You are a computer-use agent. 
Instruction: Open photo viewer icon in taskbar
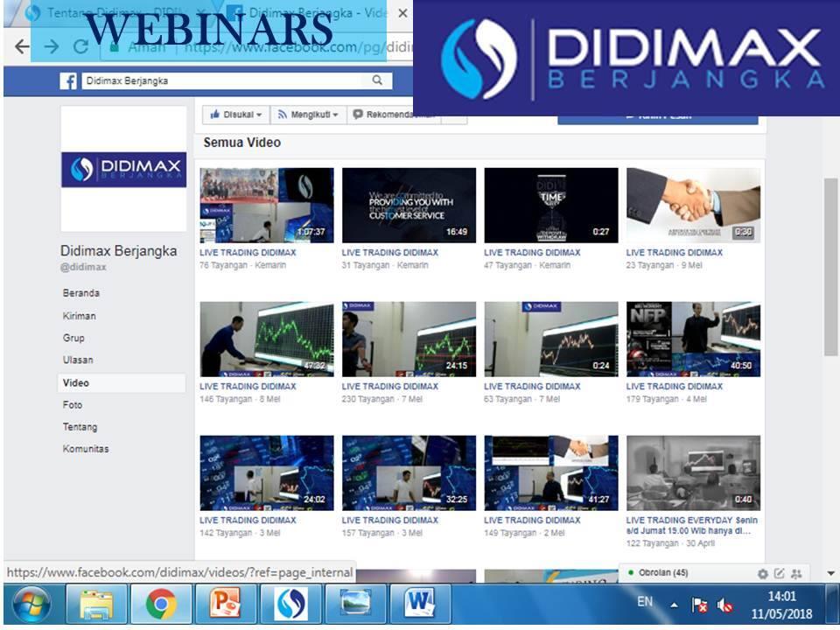[x=356, y=605]
